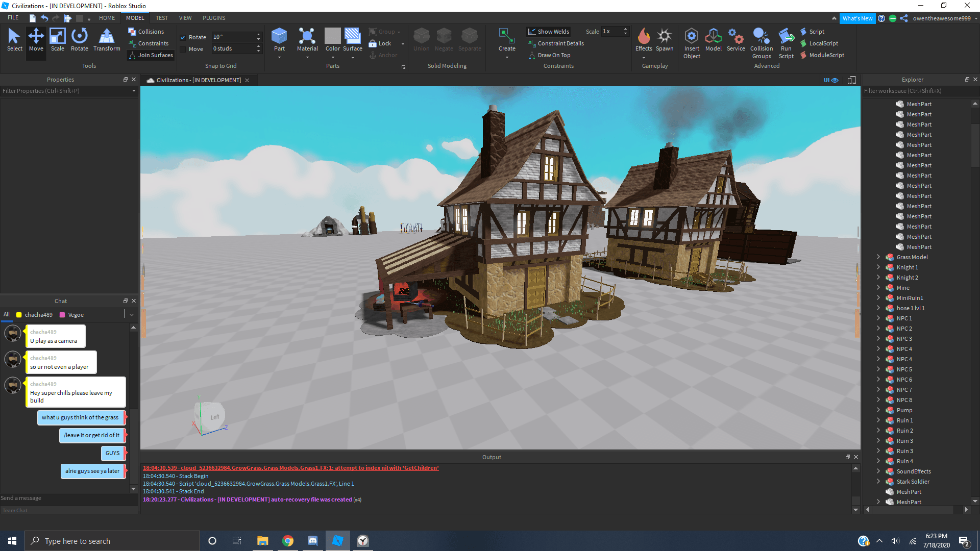Open the TEST ribbon tab

[x=162, y=18]
